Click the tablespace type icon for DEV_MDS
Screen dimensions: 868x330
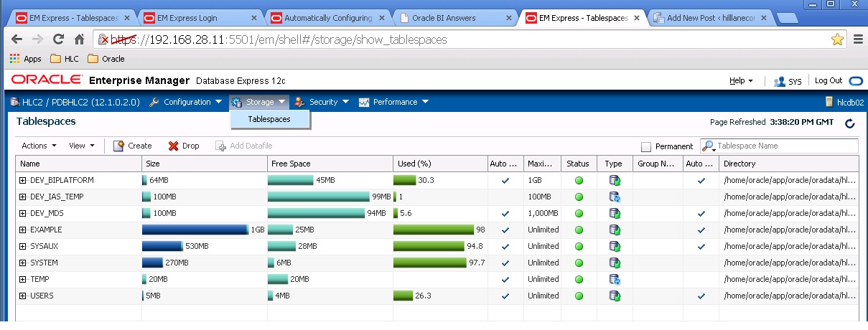[x=614, y=213]
